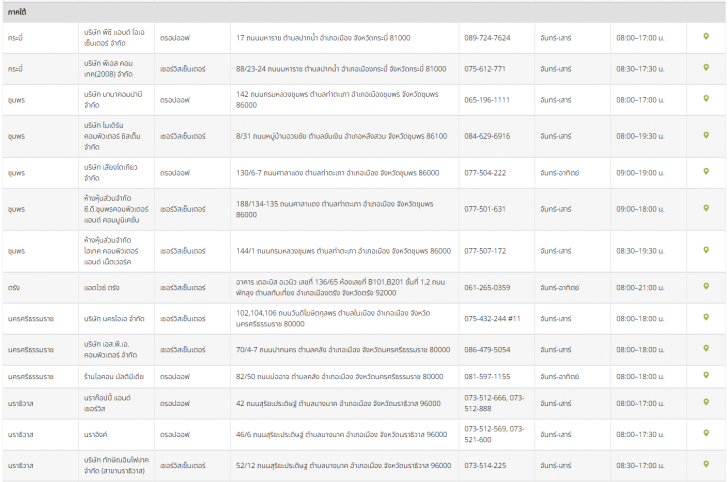Select phone number 065-196-1111
The height and width of the screenshot is (482, 728).
(x=487, y=100)
